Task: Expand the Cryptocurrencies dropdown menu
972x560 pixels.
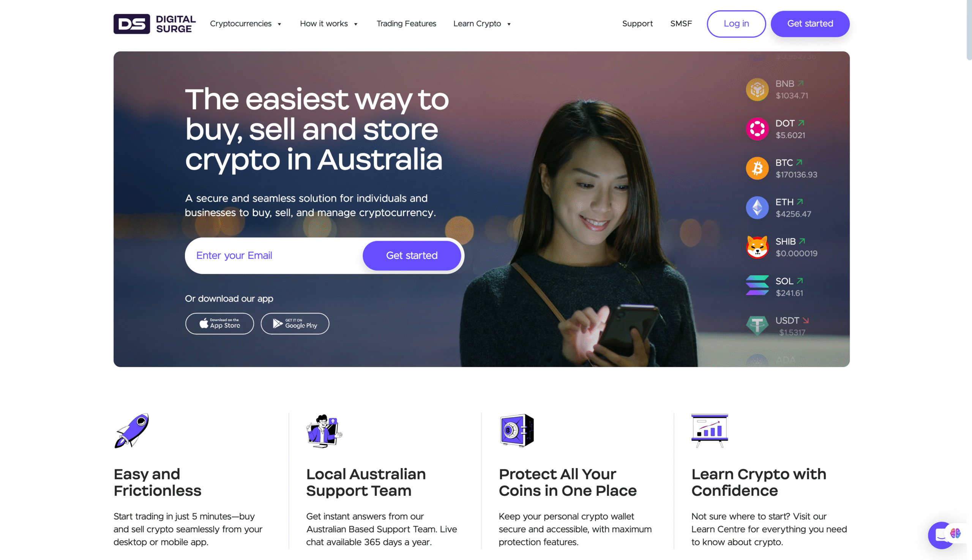Action: coord(245,24)
